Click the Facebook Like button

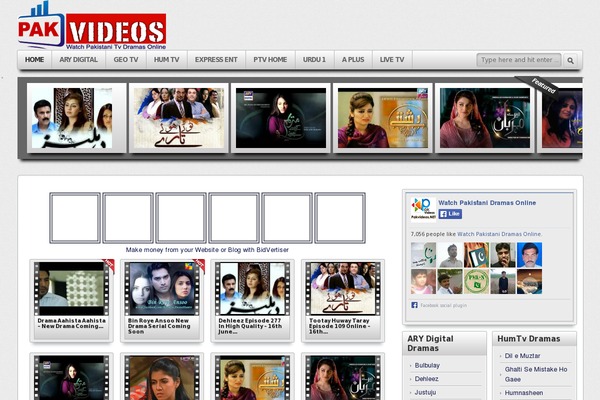(450, 214)
